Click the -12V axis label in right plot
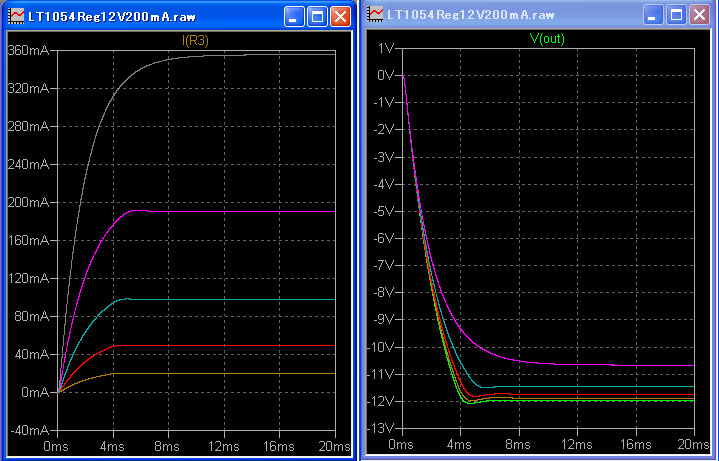 point(380,401)
